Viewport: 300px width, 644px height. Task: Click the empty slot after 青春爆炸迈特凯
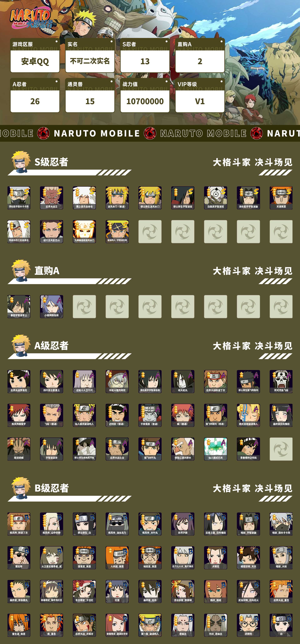pos(281,449)
